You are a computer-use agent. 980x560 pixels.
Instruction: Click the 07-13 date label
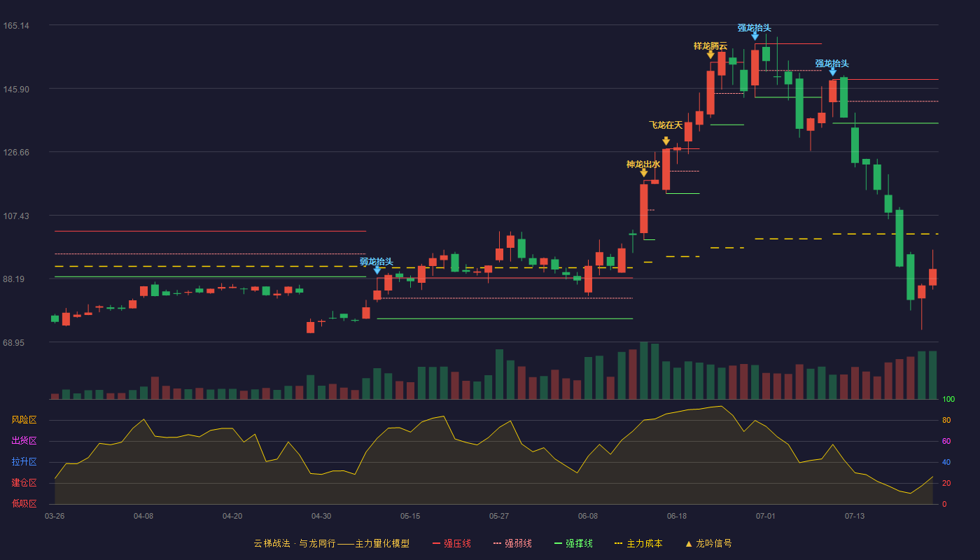coord(855,516)
